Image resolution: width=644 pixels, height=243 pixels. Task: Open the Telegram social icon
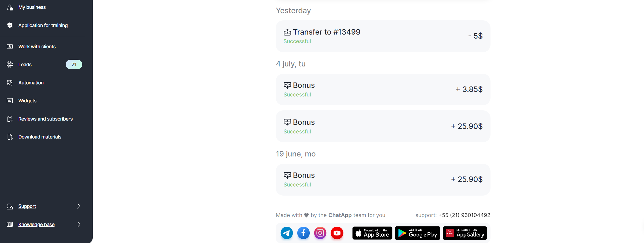pyautogui.click(x=287, y=233)
